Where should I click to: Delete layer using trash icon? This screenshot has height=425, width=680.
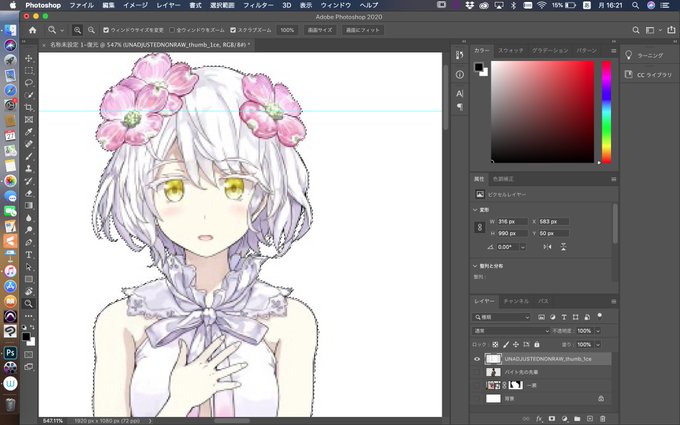(602, 418)
